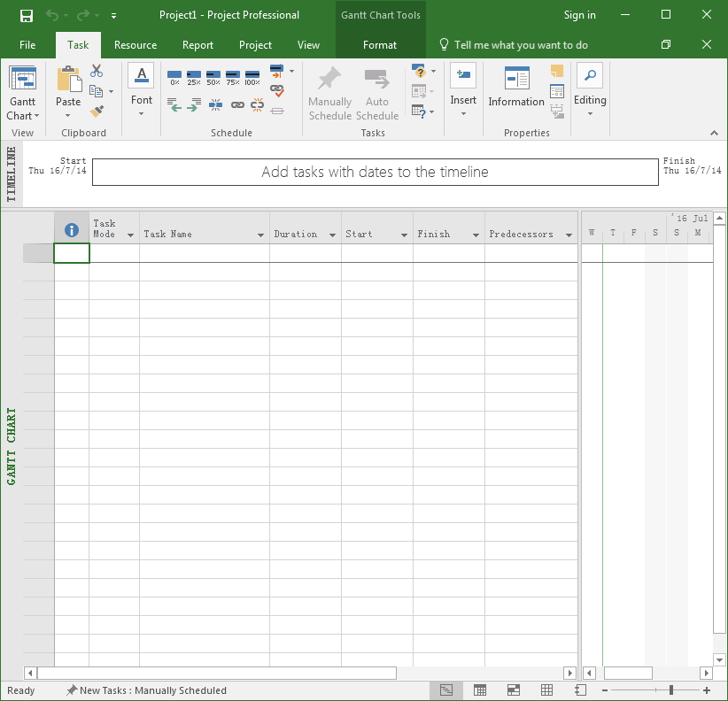Mark task 50% complete
The image size is (728, 701).
tap(213, 78)
